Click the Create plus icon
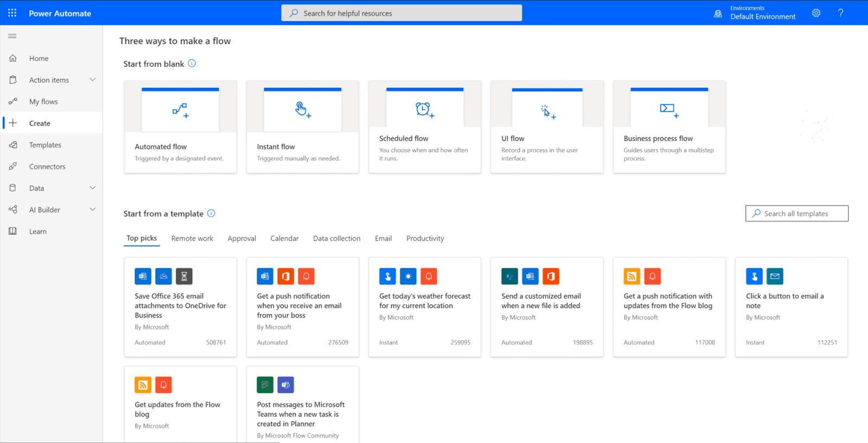The height and width of the screenshot is (443, 868). pos(13,123)
